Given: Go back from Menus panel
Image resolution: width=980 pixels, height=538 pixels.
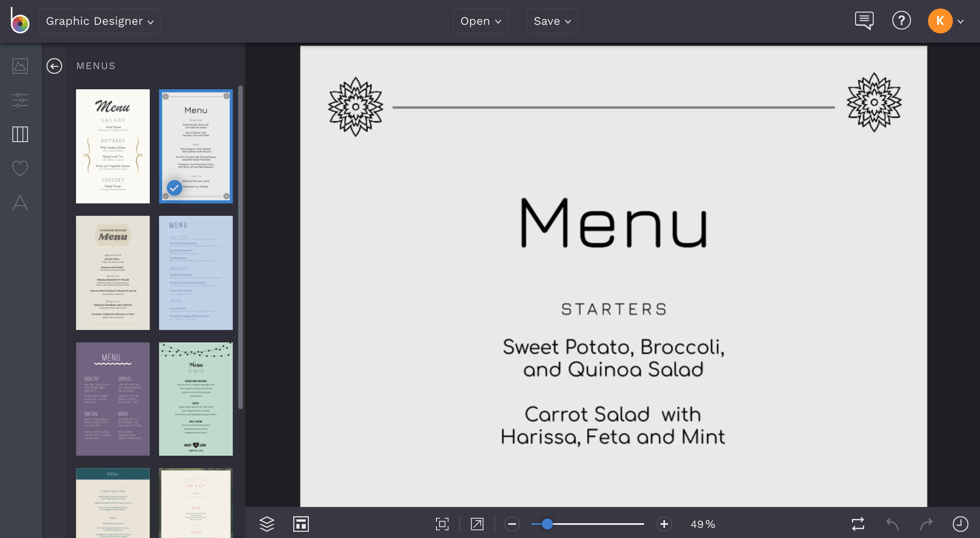Looking at the screenshot, I should point(54,66).
